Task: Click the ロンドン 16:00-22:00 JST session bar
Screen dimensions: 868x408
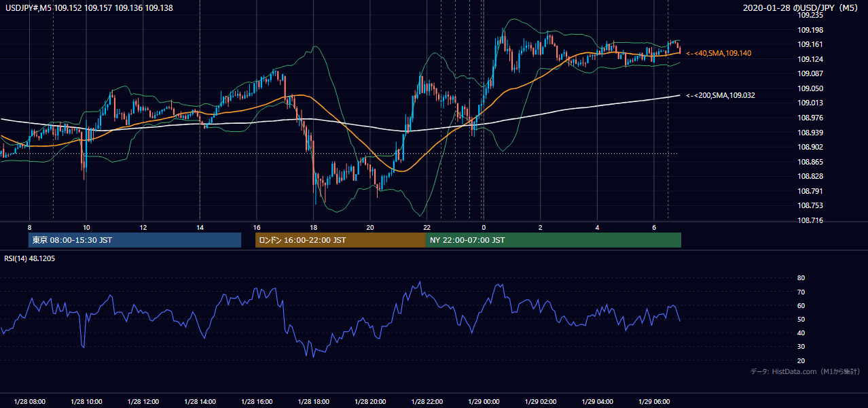Action: click(x=340, y=240)
